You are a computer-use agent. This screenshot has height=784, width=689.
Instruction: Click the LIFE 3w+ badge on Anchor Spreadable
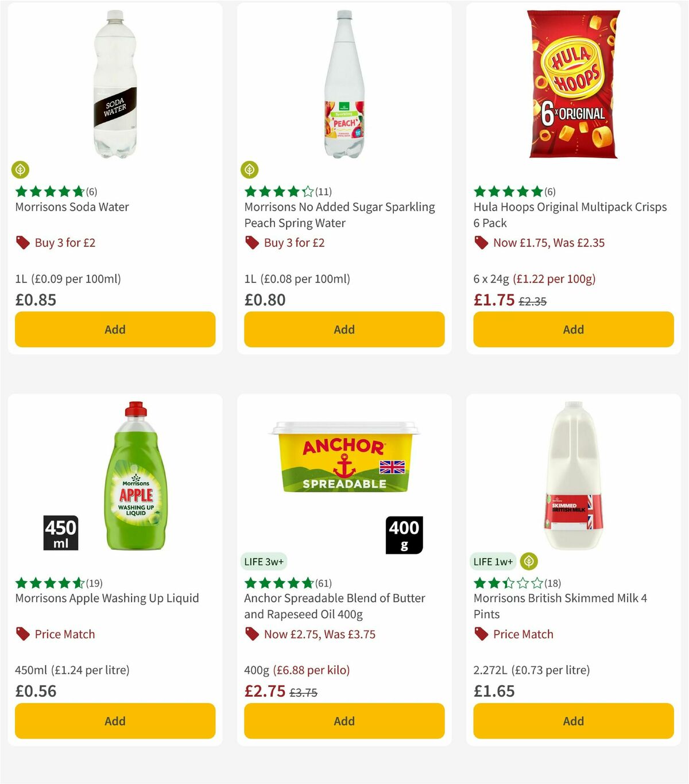click(264, 562)
